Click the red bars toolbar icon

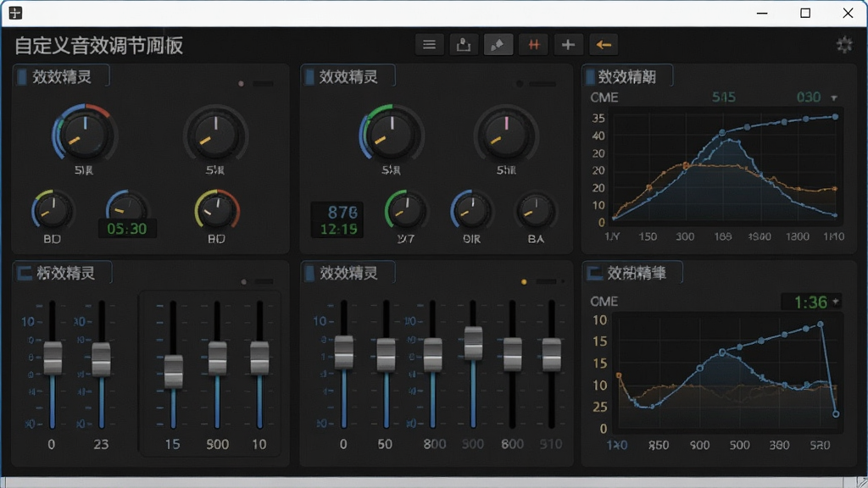(534, 45)
